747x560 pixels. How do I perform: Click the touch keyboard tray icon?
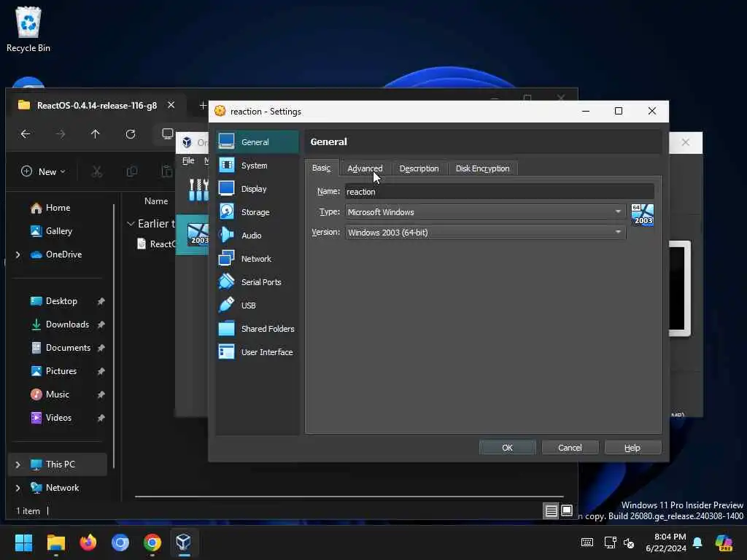click(x=587, y=542)
